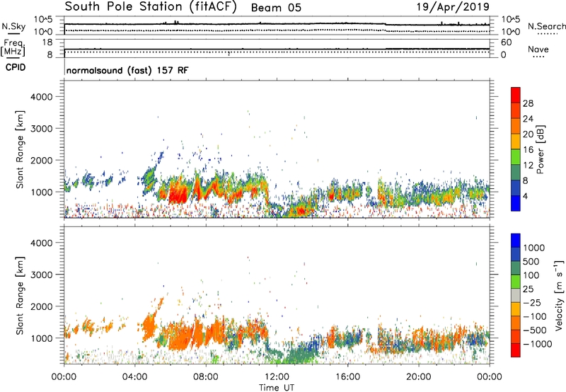The height and width of the screenshot is (392, 566).
Task: Click the 'Power [dB]' colorbar label
Action: (541, 149)
